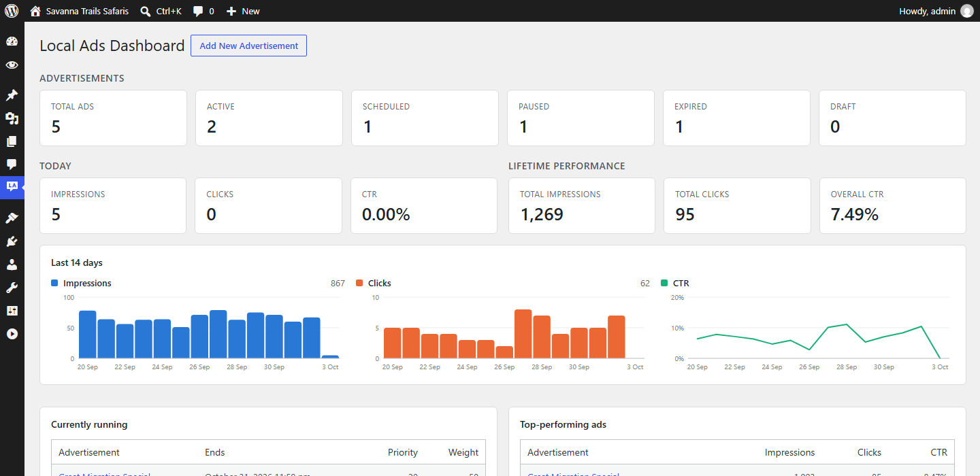Click Impressions column header in Top-performing ads
This screenshot has width=980, height=476.
789,452
